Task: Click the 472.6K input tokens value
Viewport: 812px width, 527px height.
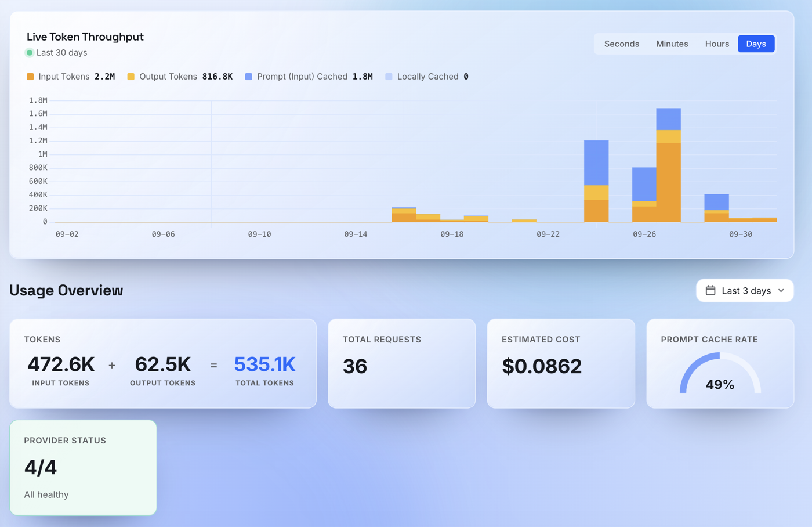Action: pyautogui.click(x=61, y=364)
